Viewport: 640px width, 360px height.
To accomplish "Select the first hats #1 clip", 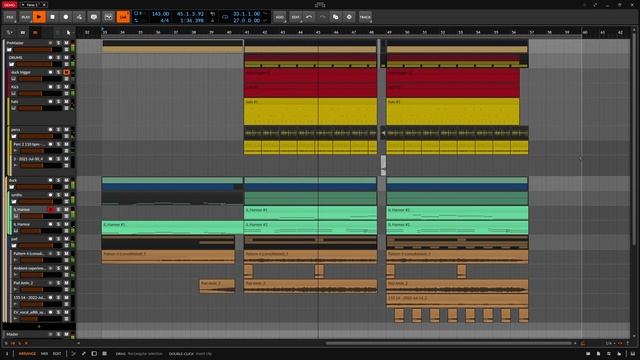I will (310, 111).
